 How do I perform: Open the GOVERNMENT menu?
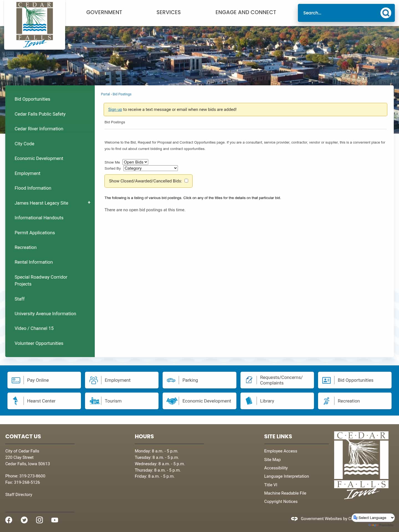(x=104, y=12)
